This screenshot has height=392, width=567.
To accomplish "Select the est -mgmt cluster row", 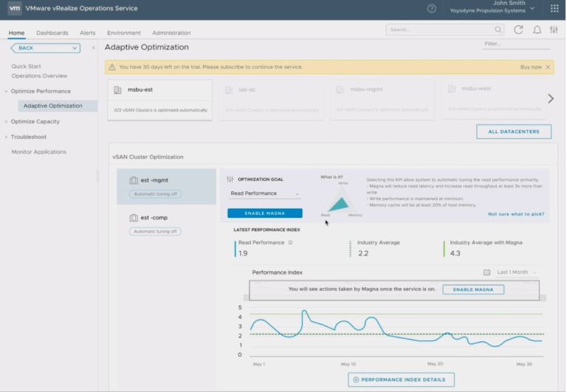I will tap(166, 187).
